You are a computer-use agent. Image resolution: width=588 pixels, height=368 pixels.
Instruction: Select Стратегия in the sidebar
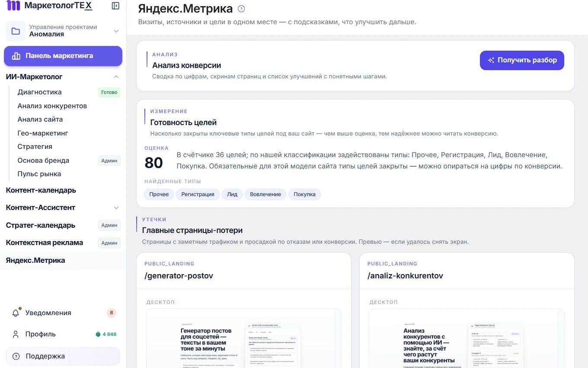tap(35, 147)
